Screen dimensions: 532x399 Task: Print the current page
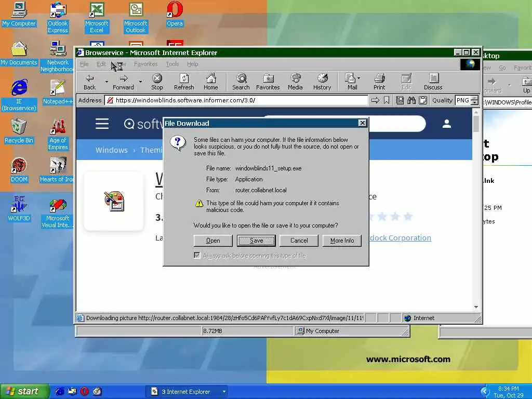coord(379,82)
